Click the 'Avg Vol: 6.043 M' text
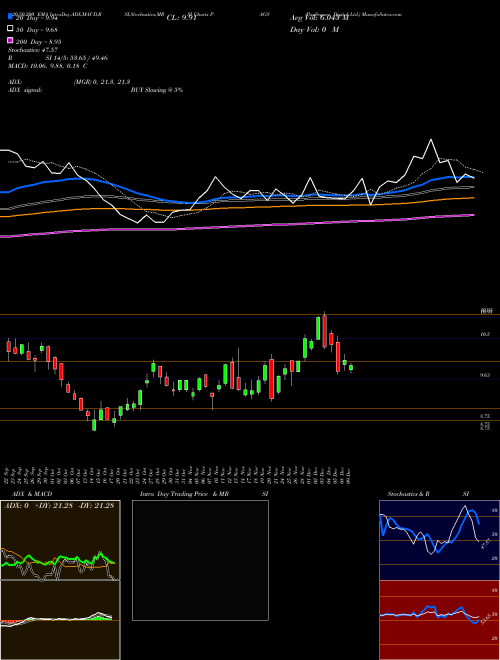The height and width of the screenshot is (660, 500). (x=319, y=18)
